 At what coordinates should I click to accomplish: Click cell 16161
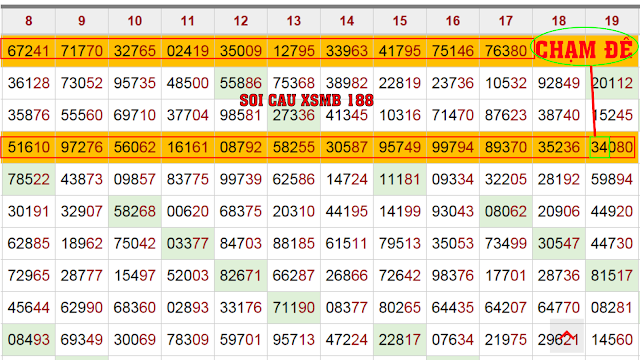click(x=188, y=147)
